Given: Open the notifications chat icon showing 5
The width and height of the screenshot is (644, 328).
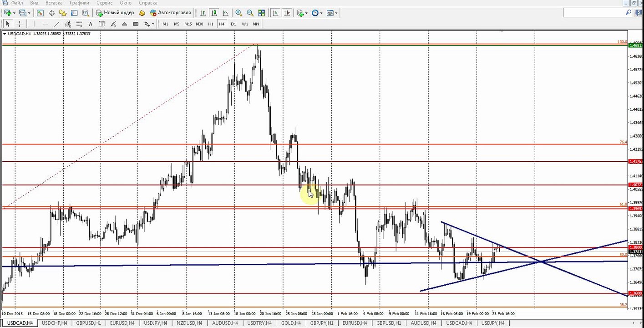Looking at the screenshot, I should (x=639, y=13).
